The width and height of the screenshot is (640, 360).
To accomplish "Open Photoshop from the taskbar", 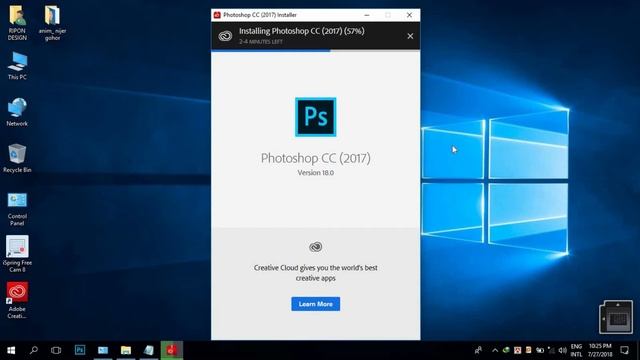I will [x=80, y=350].
